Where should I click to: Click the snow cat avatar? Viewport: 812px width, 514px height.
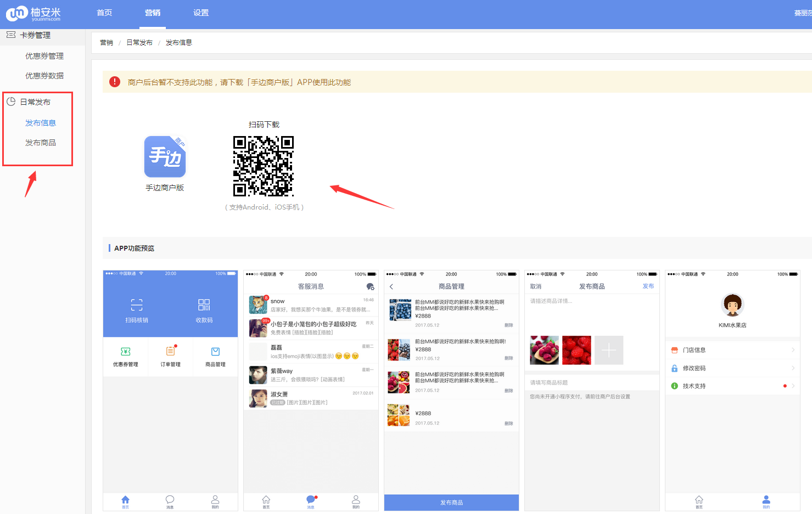pos(259,305)
